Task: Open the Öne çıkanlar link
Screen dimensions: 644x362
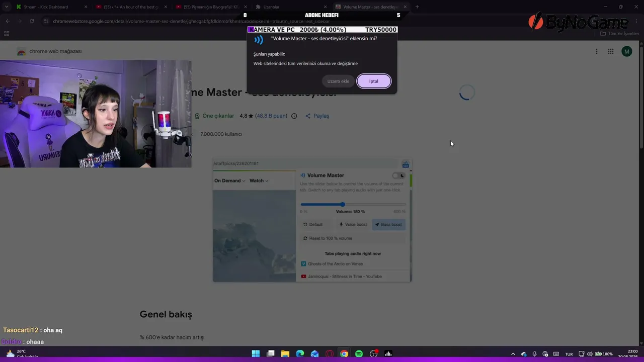Action: [214, 116]
